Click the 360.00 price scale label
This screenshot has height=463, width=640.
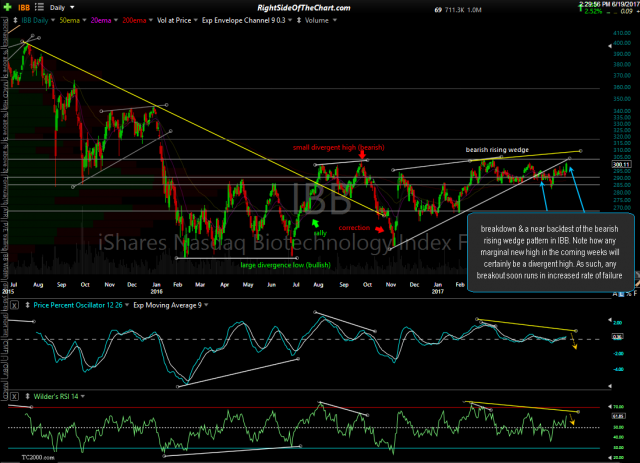click(x=622, y=87)
